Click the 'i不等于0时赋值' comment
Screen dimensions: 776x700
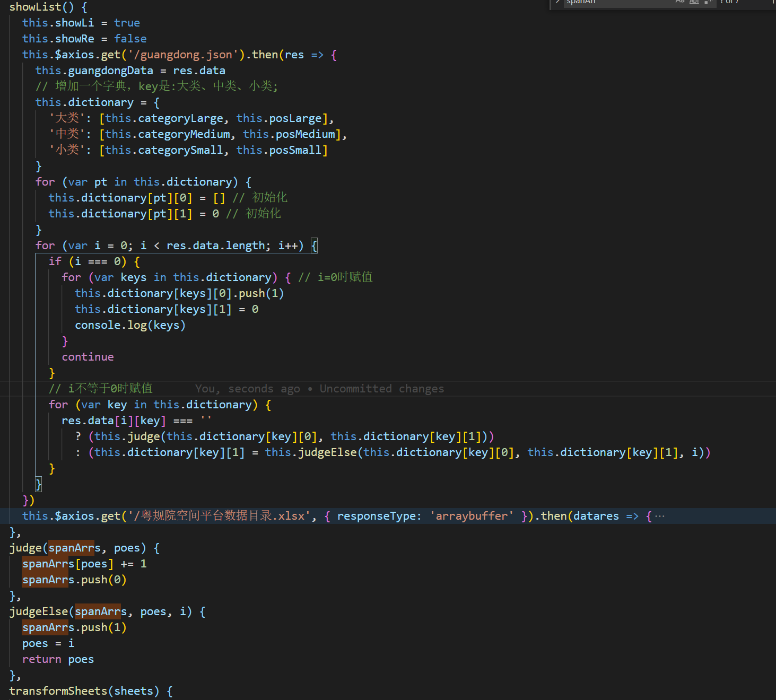coord(101,389)
